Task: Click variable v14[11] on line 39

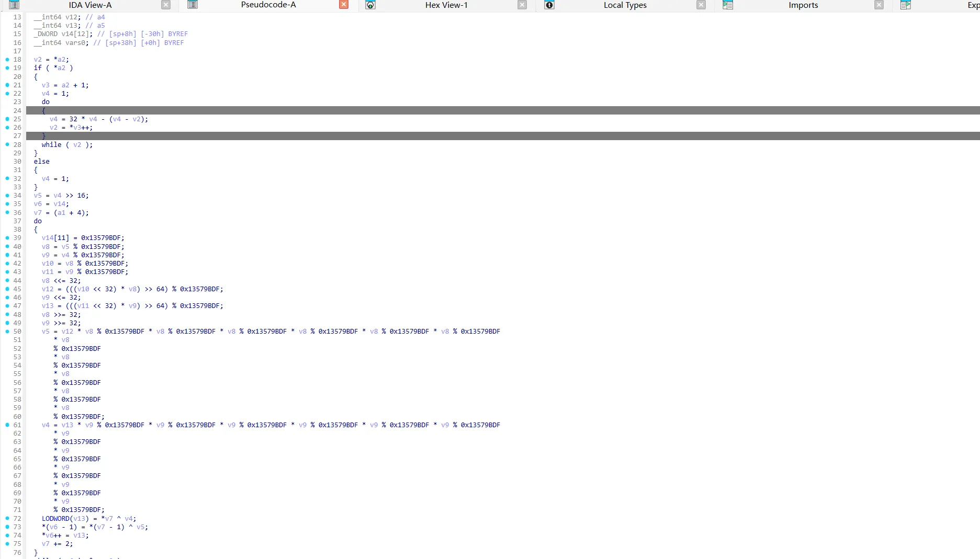Action: click(x=55, y=238)
